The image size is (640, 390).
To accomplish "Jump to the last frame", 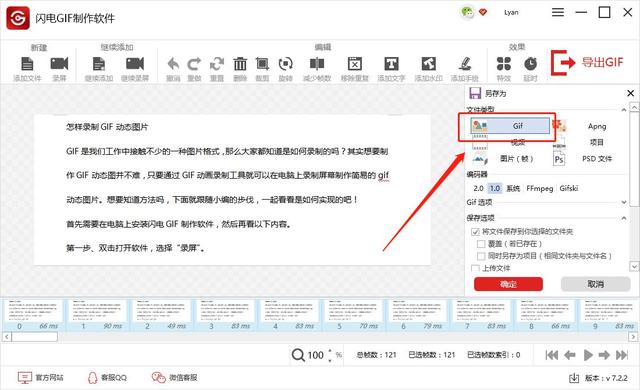I will click(x=622, y=355).
